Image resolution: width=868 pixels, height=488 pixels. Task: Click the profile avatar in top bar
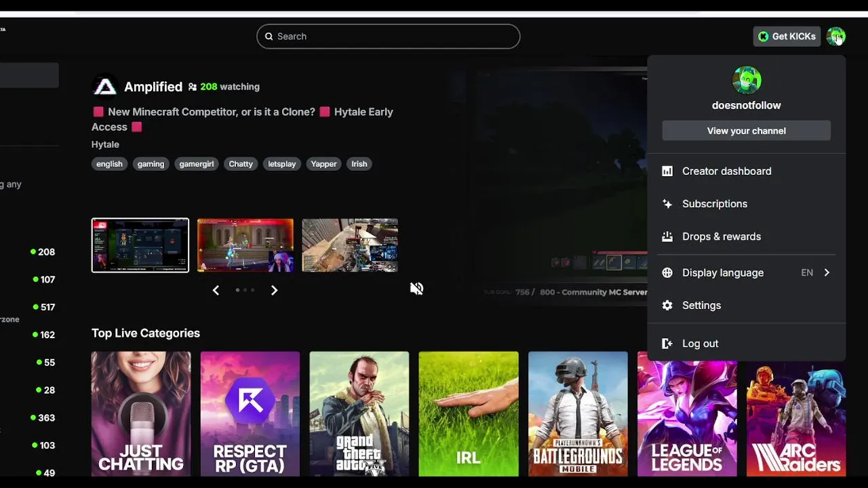[x=835, y=36]
